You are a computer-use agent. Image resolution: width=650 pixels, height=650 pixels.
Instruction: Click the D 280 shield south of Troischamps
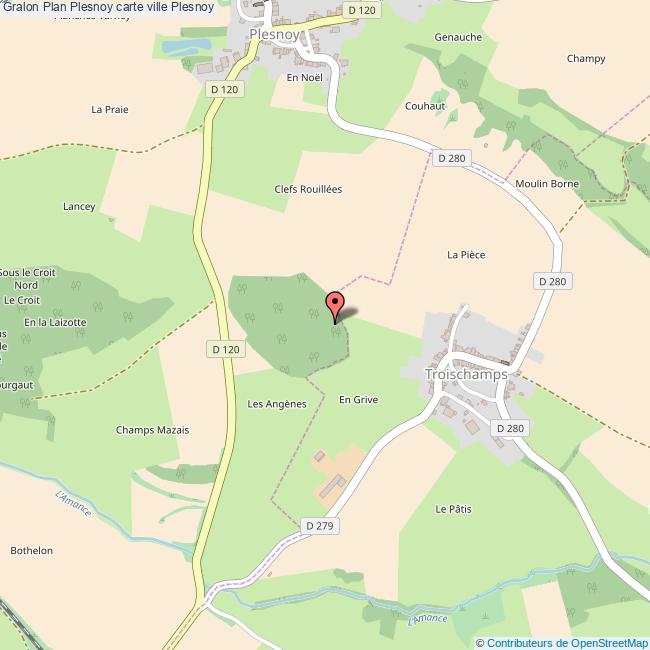510,428
